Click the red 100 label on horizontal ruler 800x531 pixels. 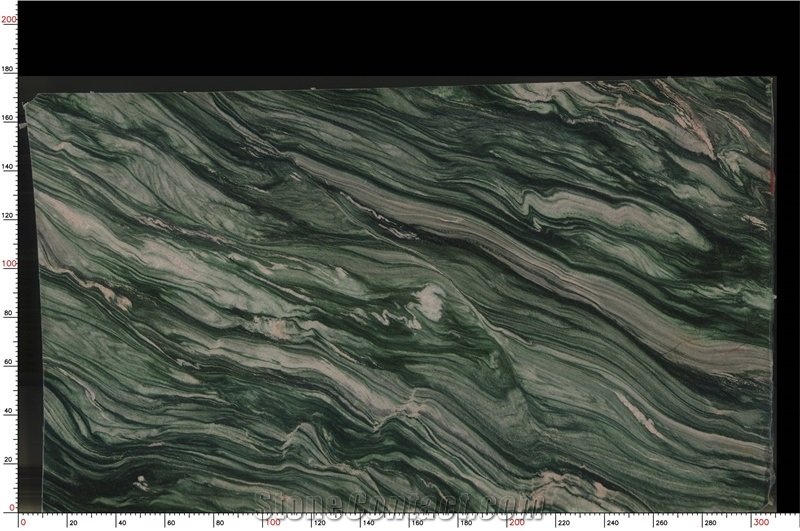point(272,522)
